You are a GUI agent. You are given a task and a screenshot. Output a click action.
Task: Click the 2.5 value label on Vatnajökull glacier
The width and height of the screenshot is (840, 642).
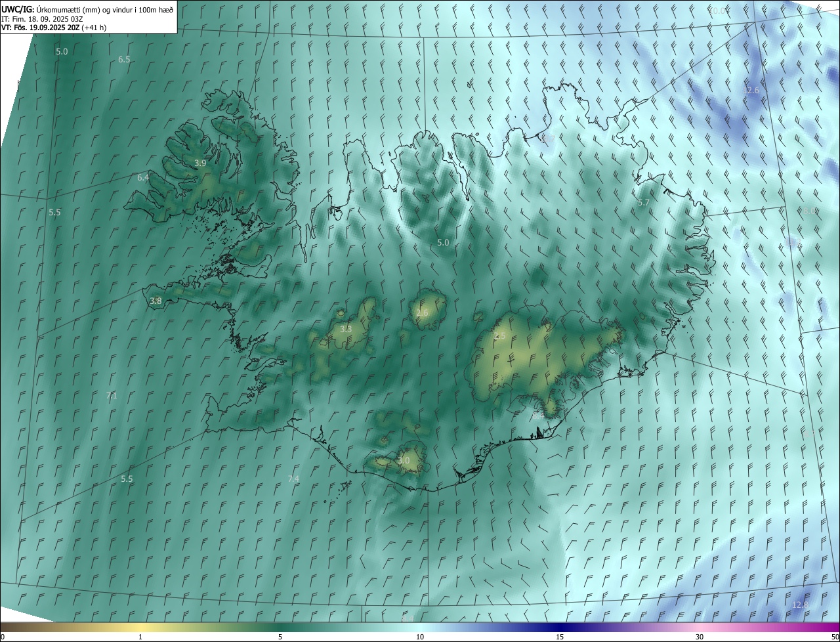pos(499,336)
